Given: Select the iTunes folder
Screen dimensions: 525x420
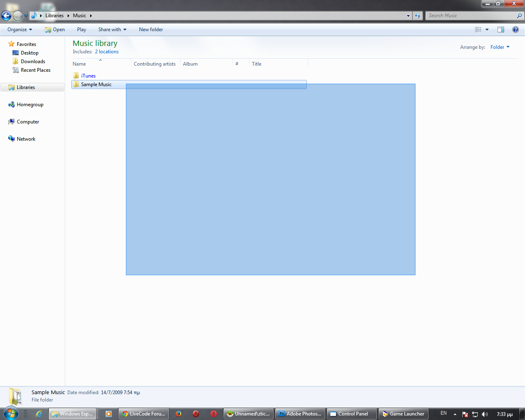Looking at the screenshot, I should tap(88, 76).
